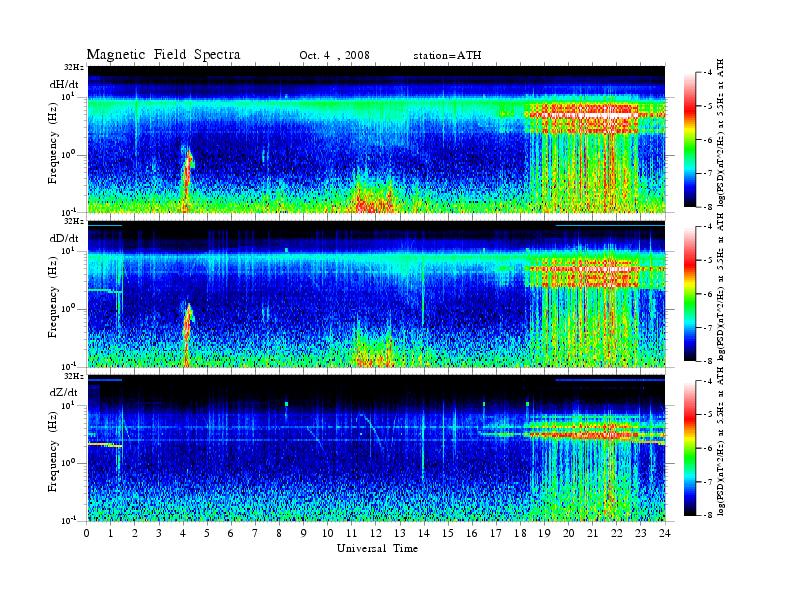Screen dimensions: 792x612
Task: Click the dD/dt spectrogram plot
Action: 376,293
